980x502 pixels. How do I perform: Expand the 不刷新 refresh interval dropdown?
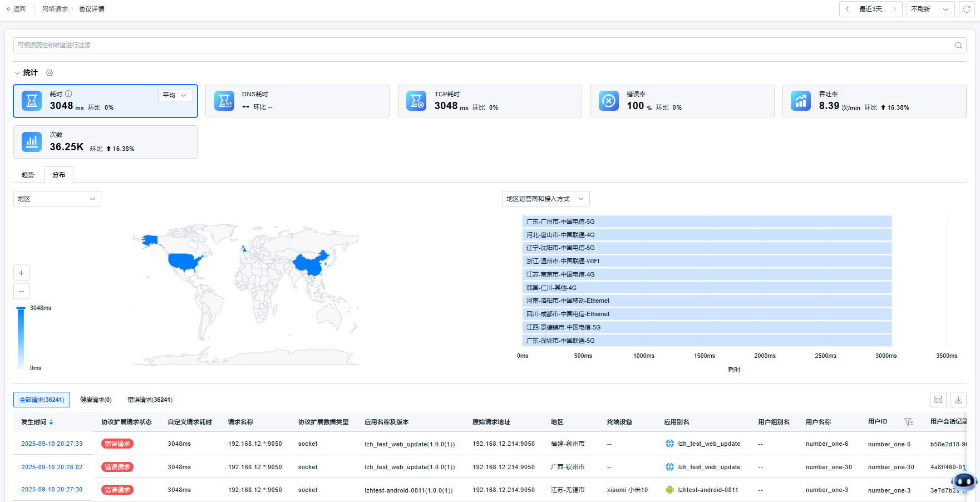930,9
